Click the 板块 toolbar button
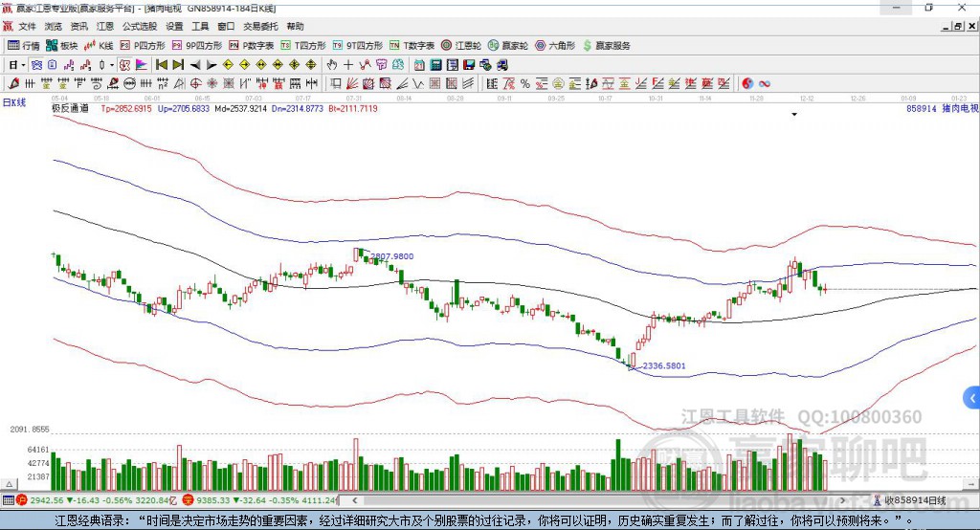 (62, 46)
